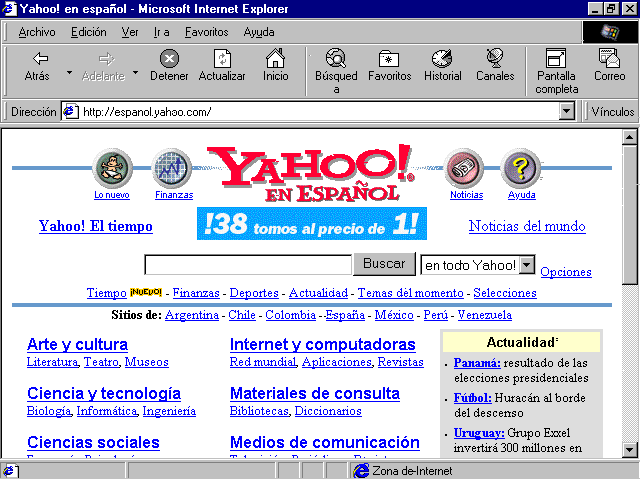
Task: Expand the Atrás history dropdown arrow
Action: pyautogui.click(x=69, y=73)
